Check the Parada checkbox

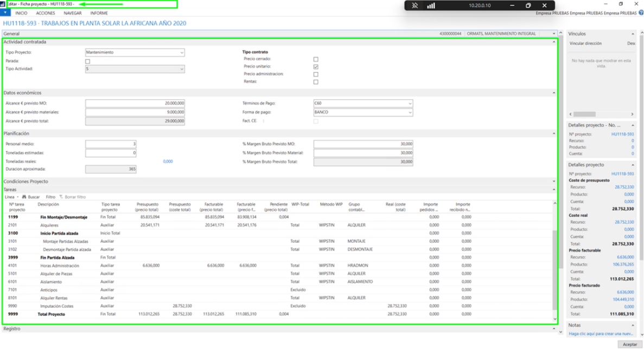click(x=88, y=61)
